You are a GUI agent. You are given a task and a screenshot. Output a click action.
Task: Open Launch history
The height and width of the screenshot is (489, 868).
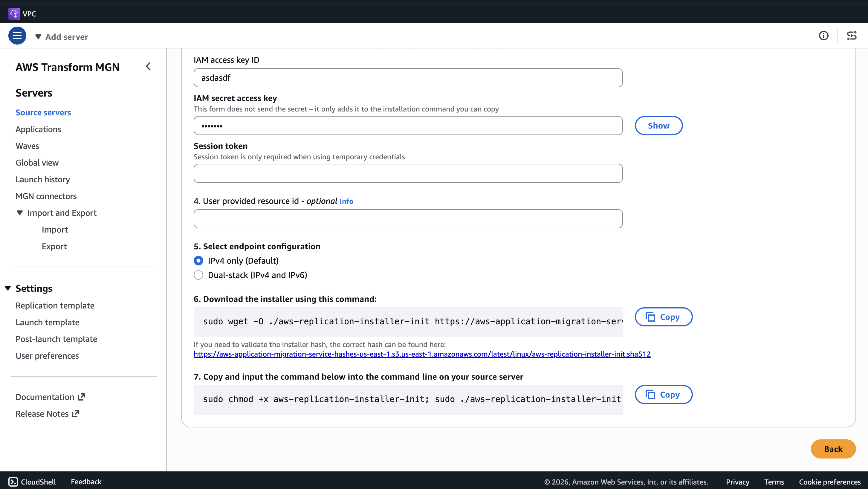point(43,179)
